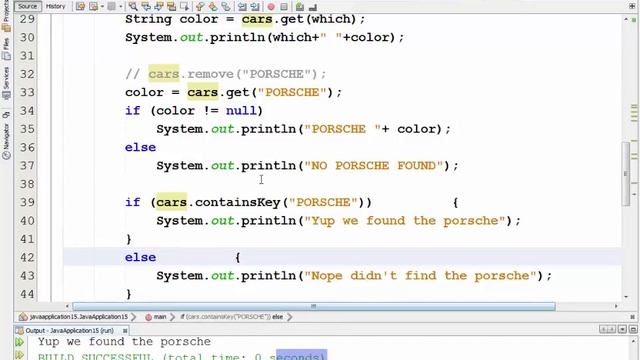Image resolution: width=640 pixels, height=360 pixels.
Task: Click line number 33 in the gutter
Action: tap(27, 92)
